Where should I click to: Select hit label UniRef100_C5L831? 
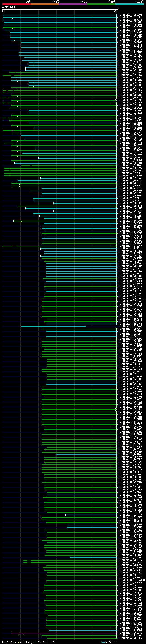131,359
